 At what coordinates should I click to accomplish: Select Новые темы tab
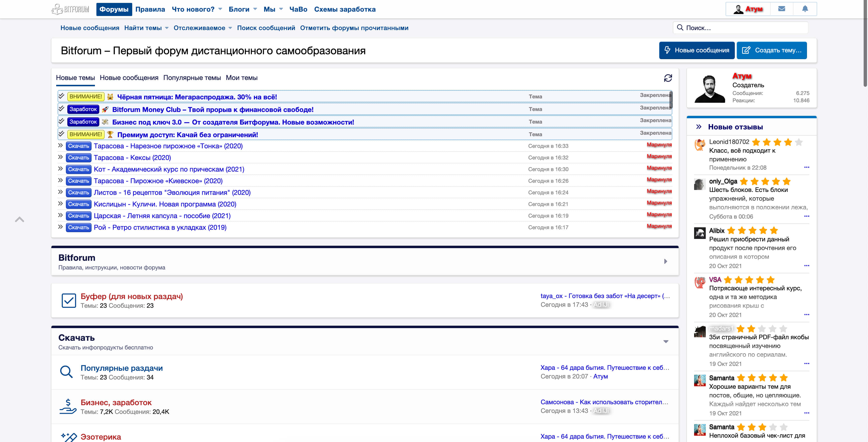76,78
